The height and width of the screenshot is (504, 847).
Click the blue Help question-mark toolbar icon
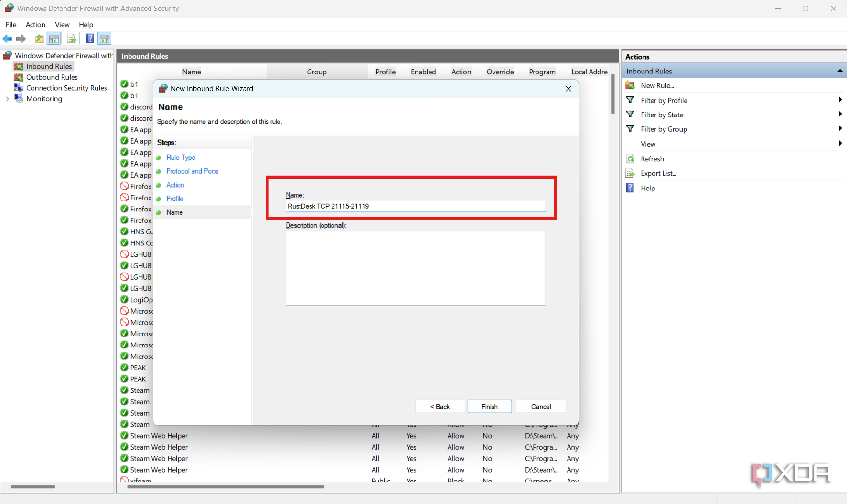pos(89,39)
